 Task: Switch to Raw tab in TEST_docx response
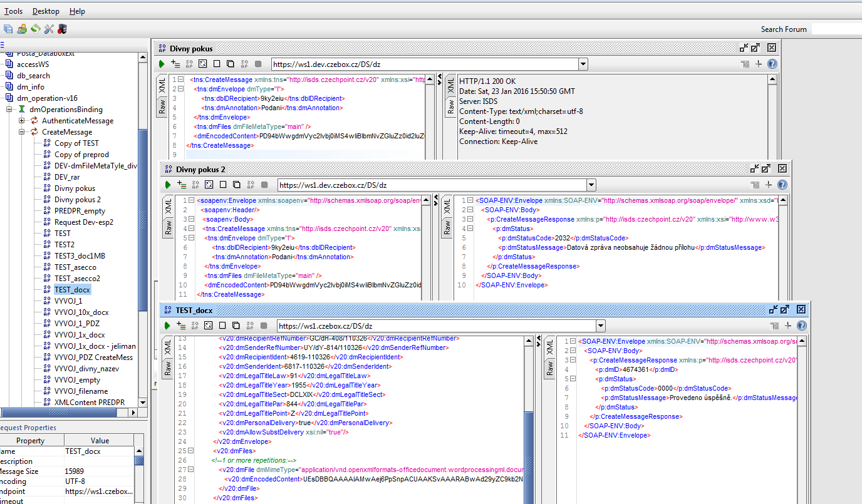[x=549, y=369]
